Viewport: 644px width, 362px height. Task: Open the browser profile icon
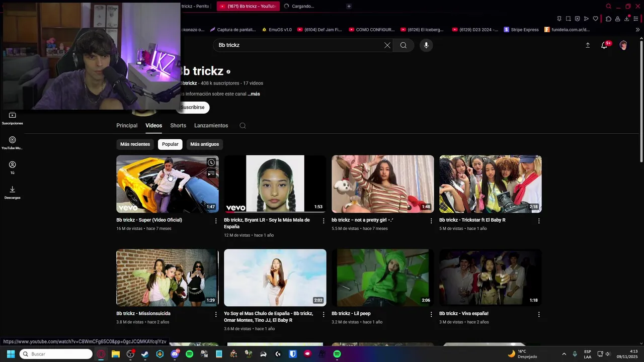coord(617,19)
